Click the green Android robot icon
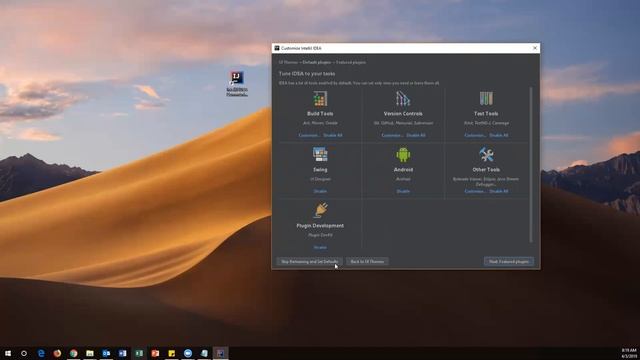The width and height of the screenshot is (640, 360). tap(403, 155)
